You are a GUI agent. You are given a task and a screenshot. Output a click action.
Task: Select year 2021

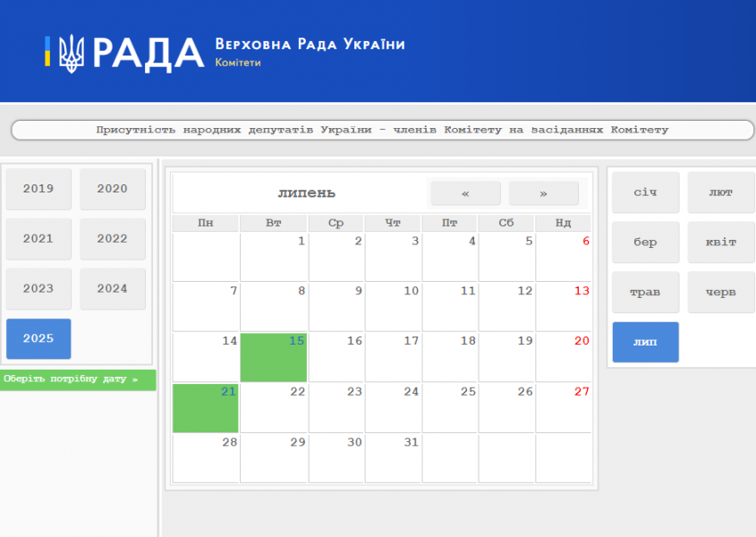[x=38, y=239]
